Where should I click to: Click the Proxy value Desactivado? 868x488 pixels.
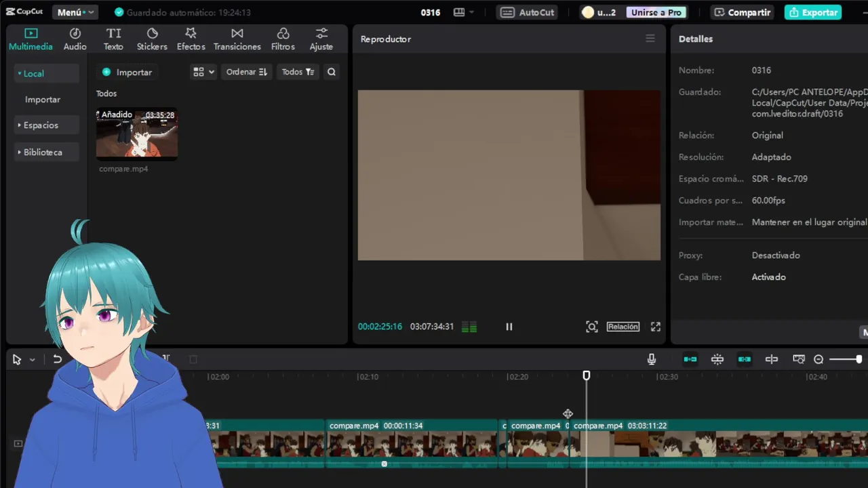coord(776,256)
